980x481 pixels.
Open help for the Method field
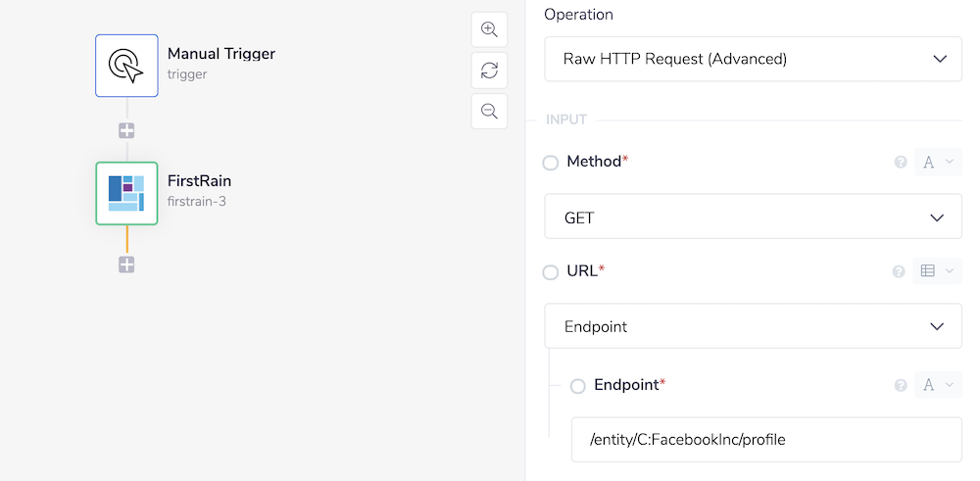901,163
